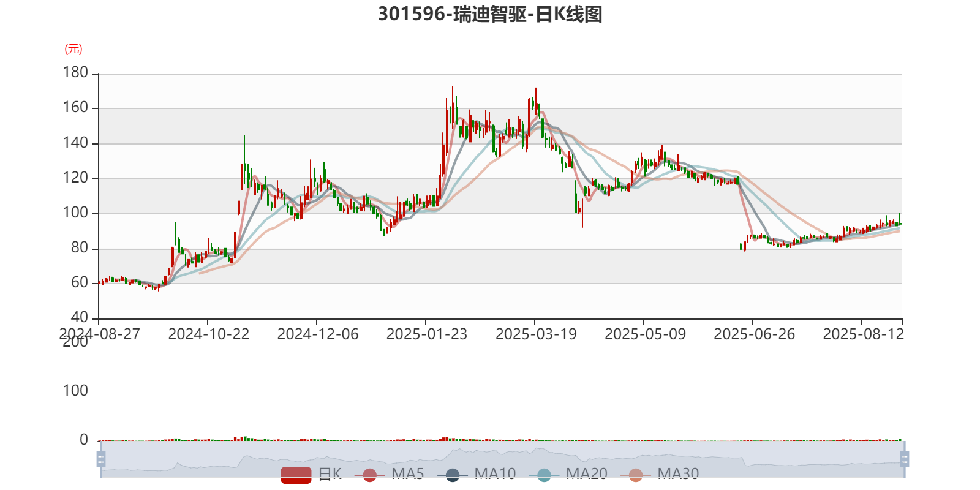The height and width of the screenshot is (490, 980).
Task: Click the (元) unit label
Action: coord(73,49)
